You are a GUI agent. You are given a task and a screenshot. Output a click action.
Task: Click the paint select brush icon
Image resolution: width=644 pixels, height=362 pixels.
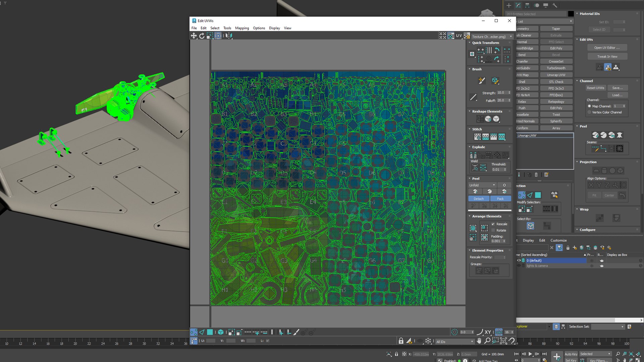pyautogui.click(x=297, y=332)
